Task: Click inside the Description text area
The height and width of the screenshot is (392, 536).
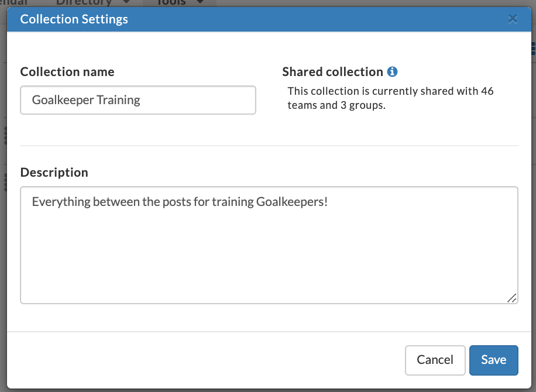Action: [x=269, y=245]
